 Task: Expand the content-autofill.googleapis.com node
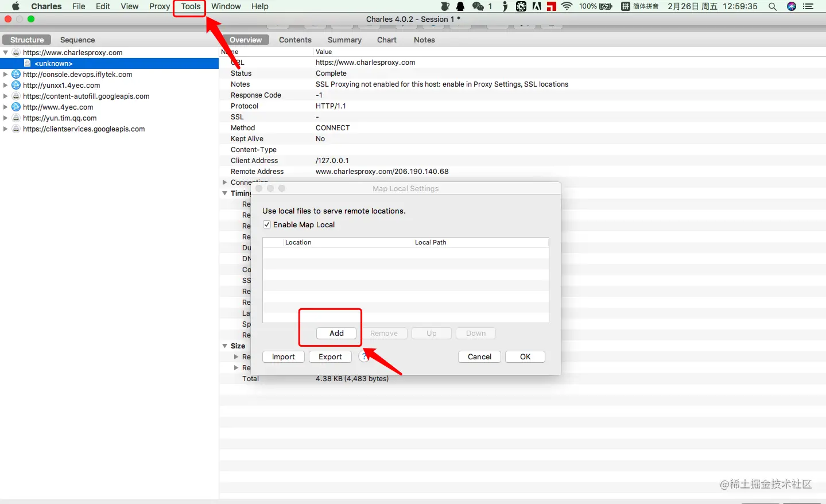point(6,96)
